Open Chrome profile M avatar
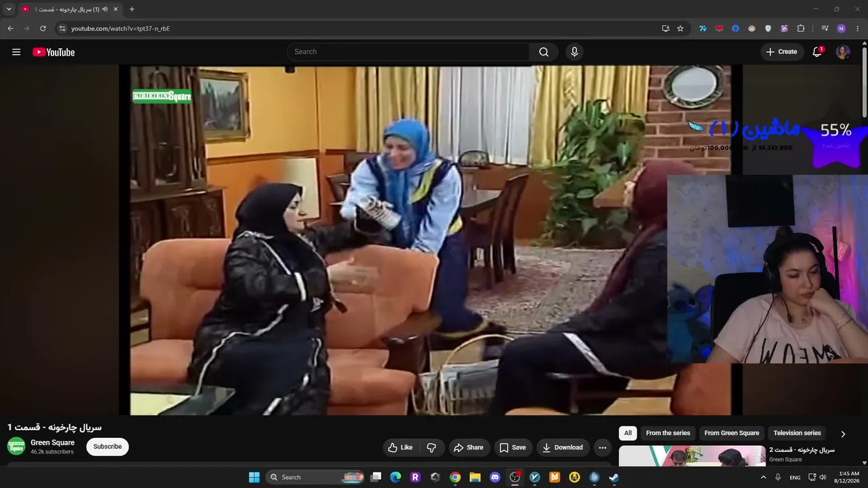 (x=842, y=28)
